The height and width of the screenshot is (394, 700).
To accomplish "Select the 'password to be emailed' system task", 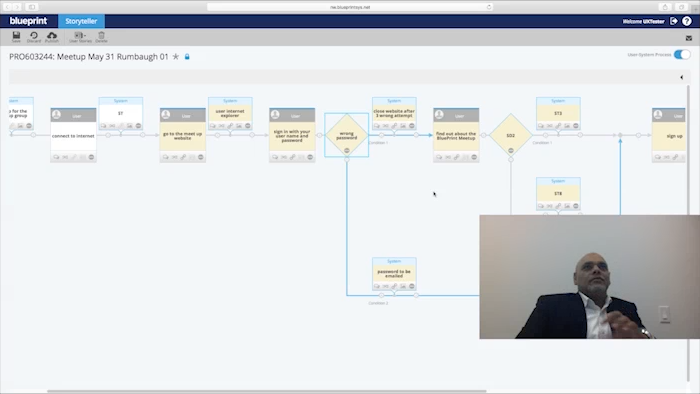I will coord(394,274).
